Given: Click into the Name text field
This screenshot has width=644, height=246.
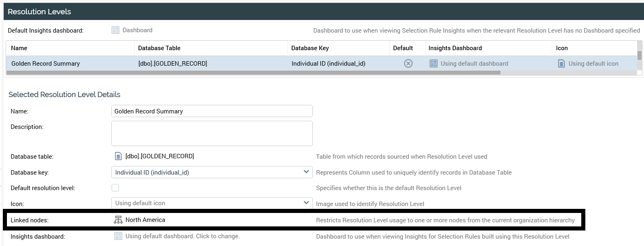Looking at the screenshot, I should (x=211, y=111).
